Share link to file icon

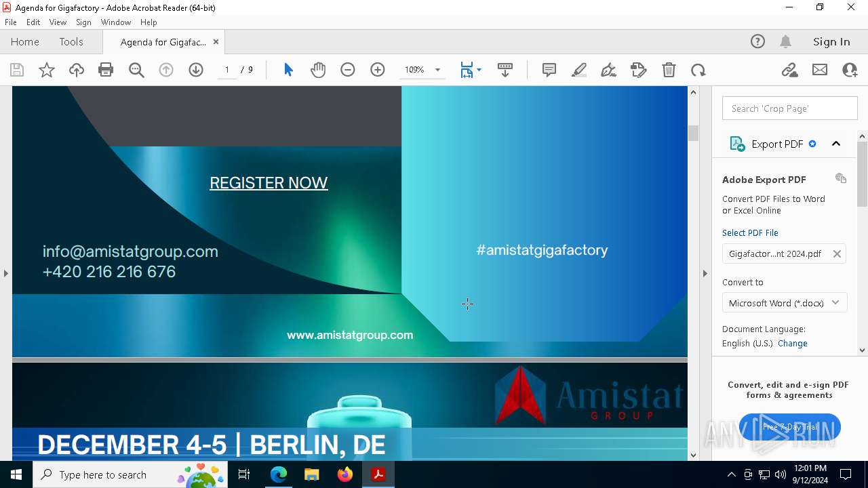tap(790, 70)
